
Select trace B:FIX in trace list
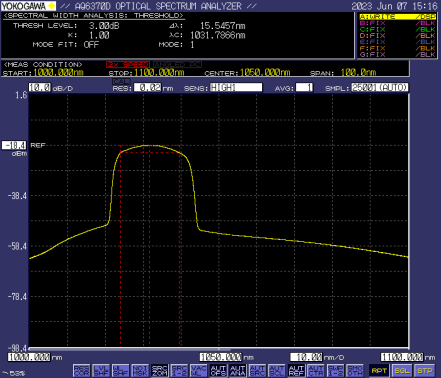pyautogui.click(x=397, y=23)
